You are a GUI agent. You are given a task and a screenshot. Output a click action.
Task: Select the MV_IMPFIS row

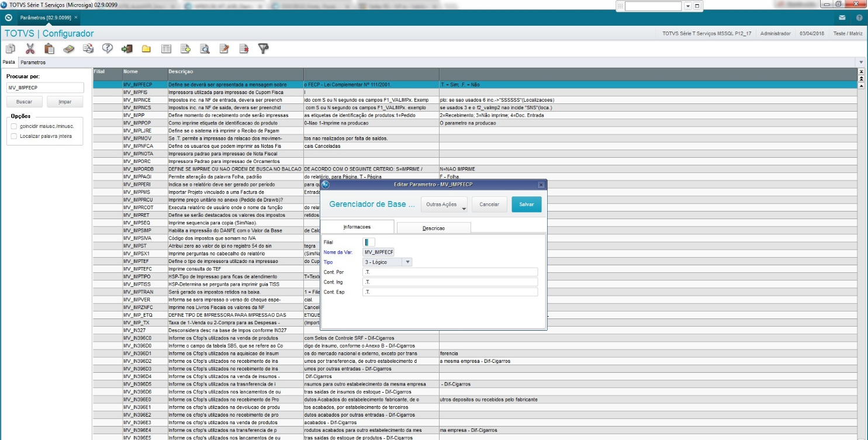click(x=475, y=92)
